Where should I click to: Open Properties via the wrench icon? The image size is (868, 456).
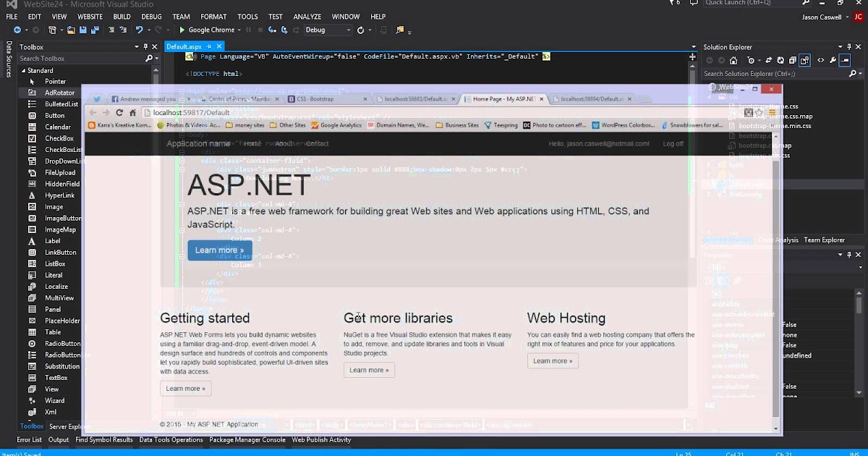coord(833,60)
